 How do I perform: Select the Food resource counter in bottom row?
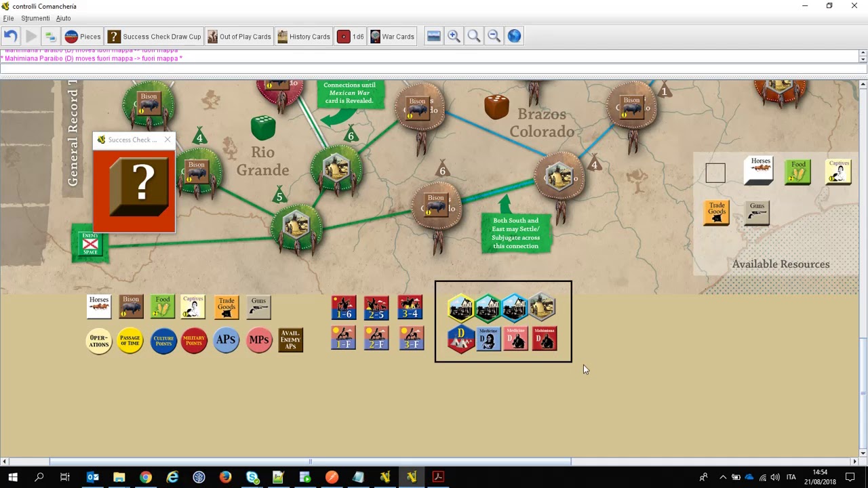pyautogui.click(x=163, y=306)
